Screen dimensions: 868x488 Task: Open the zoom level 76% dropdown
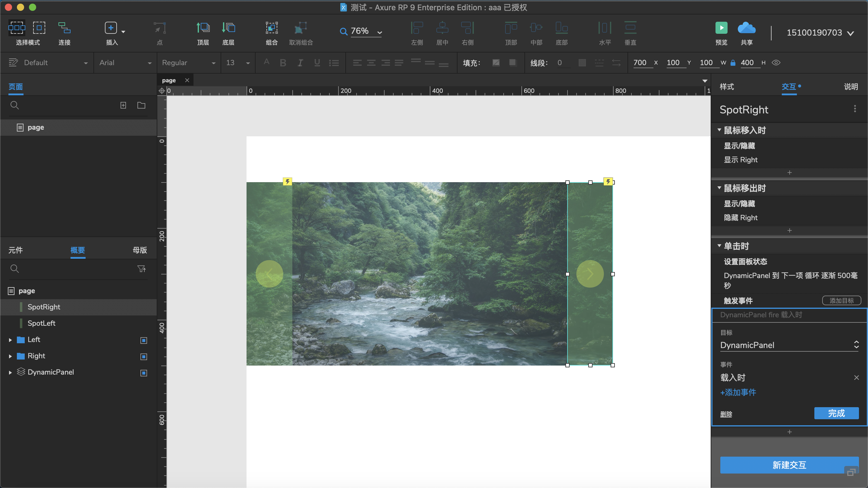coord(379,32)
